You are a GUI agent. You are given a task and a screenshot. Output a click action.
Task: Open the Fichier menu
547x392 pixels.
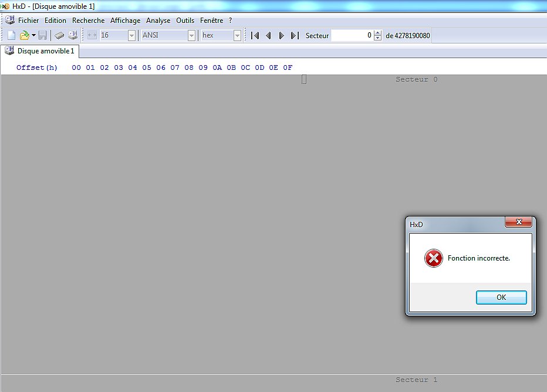tap(28, 21)
